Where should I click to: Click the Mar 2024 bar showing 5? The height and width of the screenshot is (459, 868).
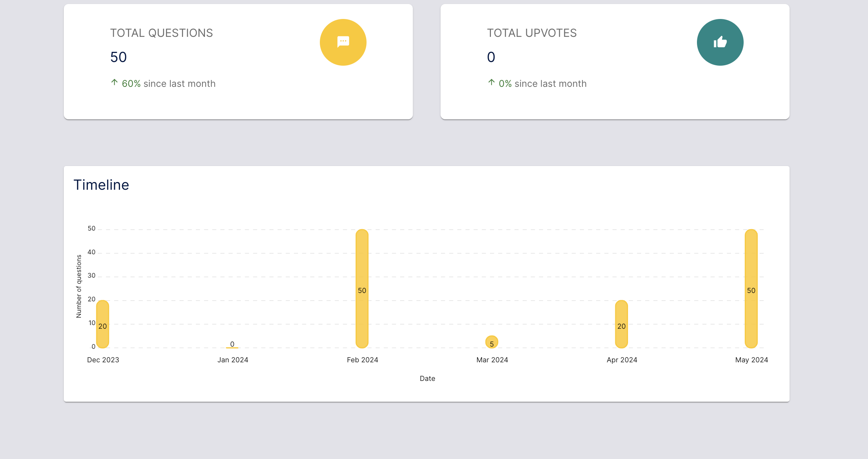tap(492, 342)
